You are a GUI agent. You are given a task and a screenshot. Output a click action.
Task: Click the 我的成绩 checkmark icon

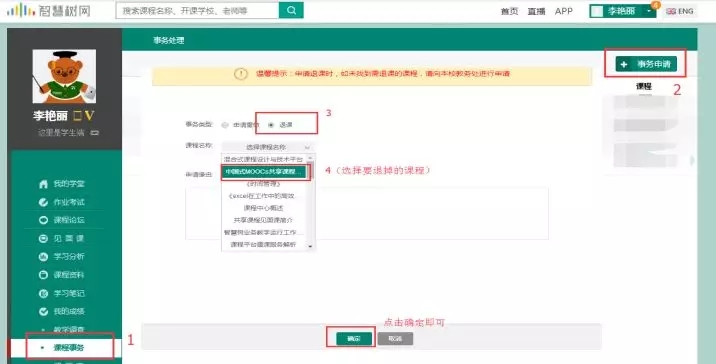[x=43, y=311]
